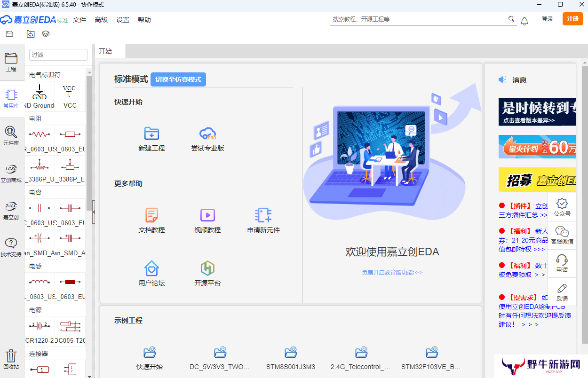Click the orange 注册 register button
The width and height of the screenshot is (588, 378).
(x=573, y=19)
